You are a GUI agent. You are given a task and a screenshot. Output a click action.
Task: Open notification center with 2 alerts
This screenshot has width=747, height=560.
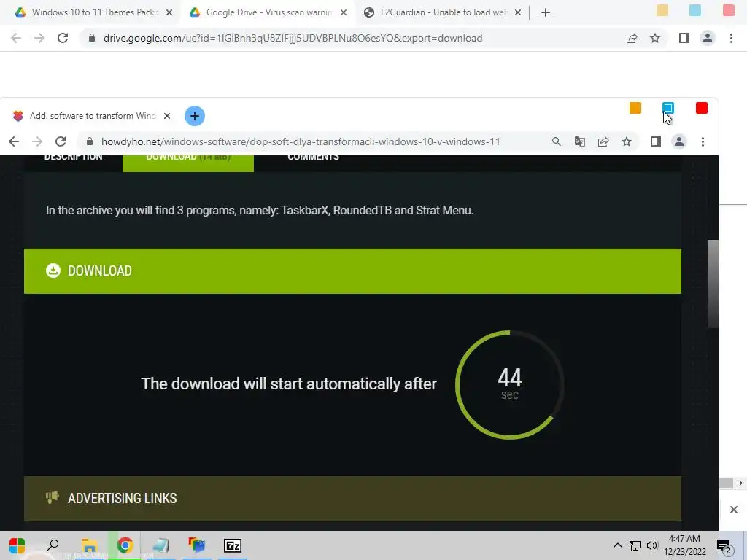(x=724, y=547)
